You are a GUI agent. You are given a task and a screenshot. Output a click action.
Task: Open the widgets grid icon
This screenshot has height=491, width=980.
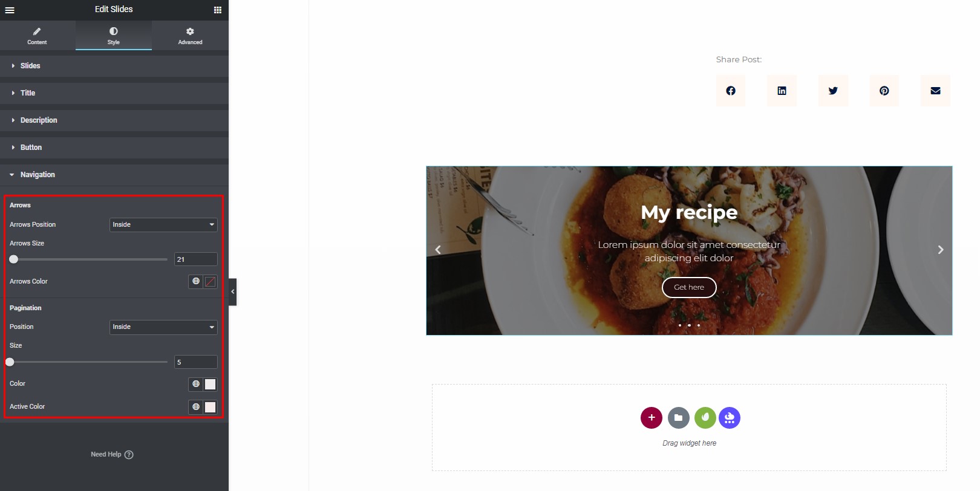[x=218, y=10]
